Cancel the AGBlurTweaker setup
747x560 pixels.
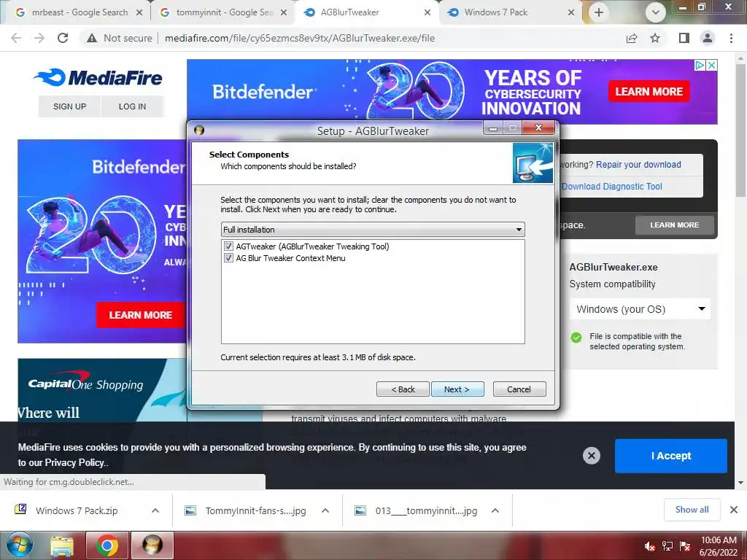pyautogui.click(x=519, y=389)
